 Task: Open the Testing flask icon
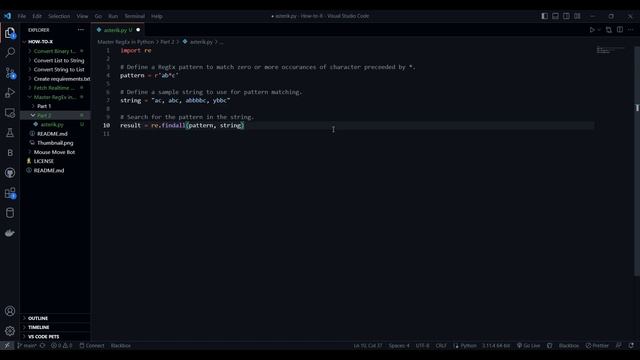click(10, 133)
